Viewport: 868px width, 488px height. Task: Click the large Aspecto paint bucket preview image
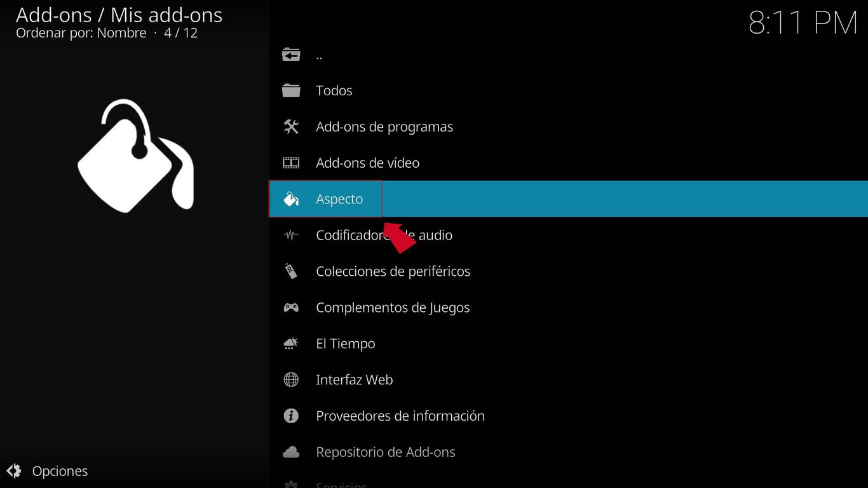click(x=135, y=154)
